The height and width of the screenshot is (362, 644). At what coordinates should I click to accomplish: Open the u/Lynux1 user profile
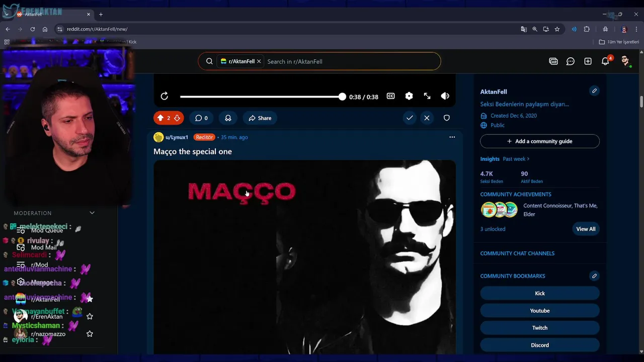pos(177,137)
